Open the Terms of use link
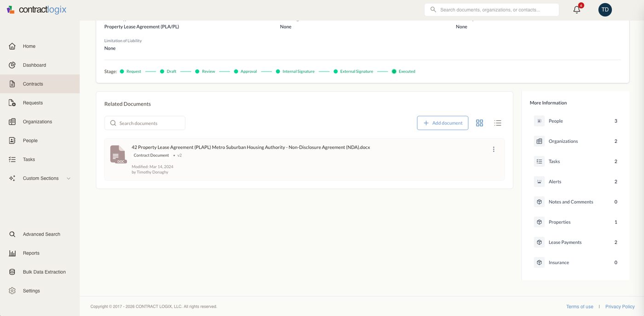This screenshot has width=644, height=316. pos(580,306)
